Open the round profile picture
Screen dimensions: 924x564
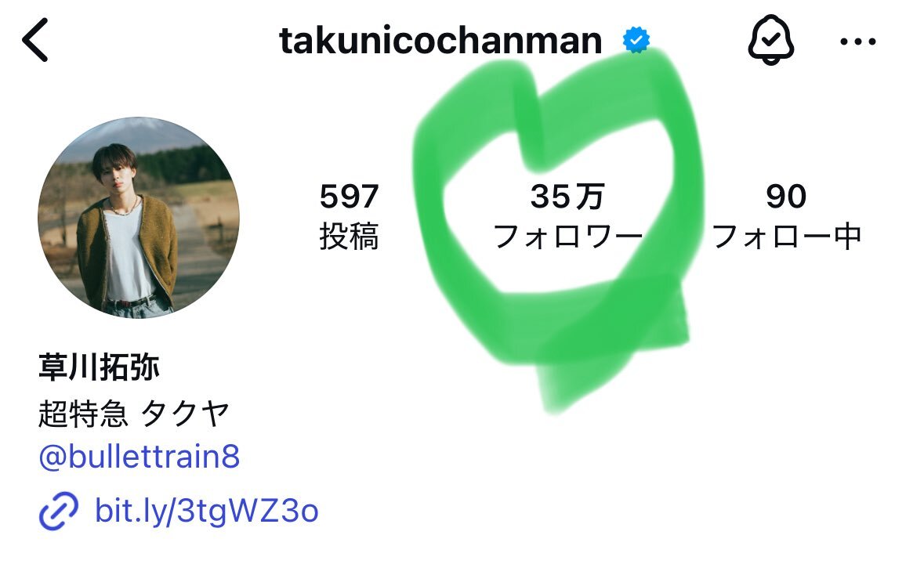pos(139,217)
